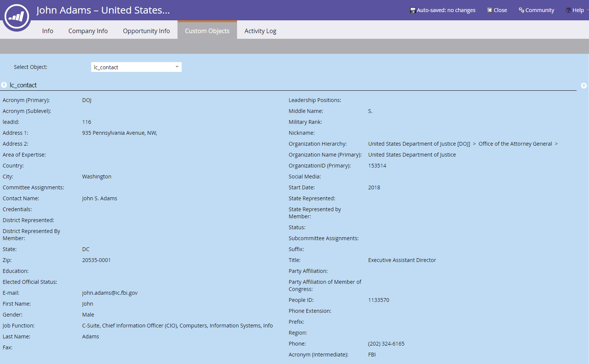Click the Party Affiliation: label

(308, 271)
